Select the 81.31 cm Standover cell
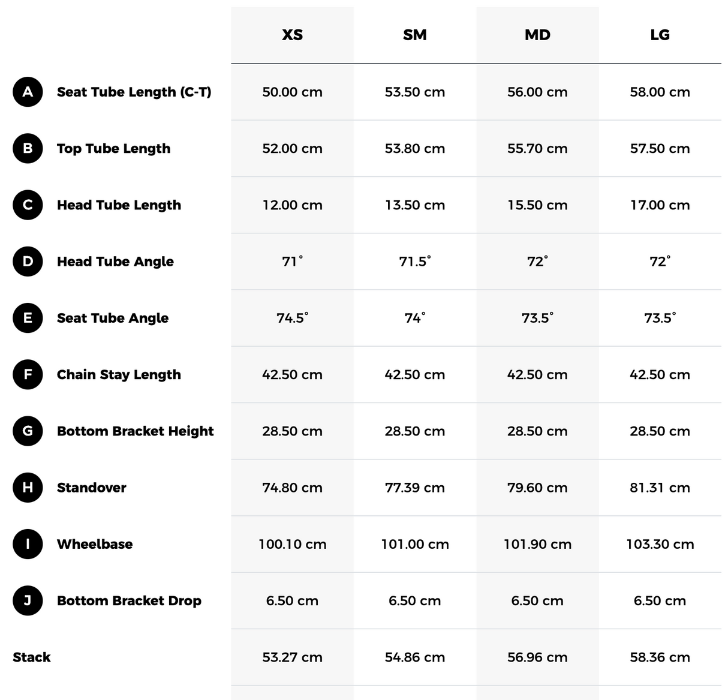The image size is (728, 700). (x=660, y=488)
